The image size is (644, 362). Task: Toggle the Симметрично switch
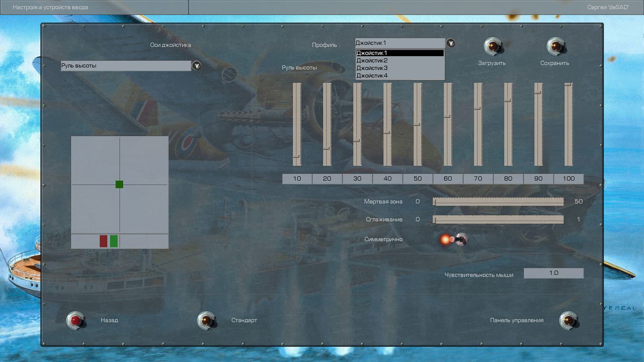click(454, 239)
